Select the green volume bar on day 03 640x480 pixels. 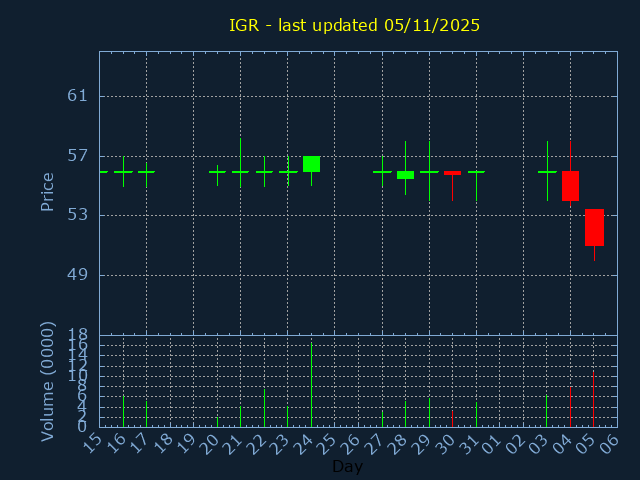[x=546, y=410]
